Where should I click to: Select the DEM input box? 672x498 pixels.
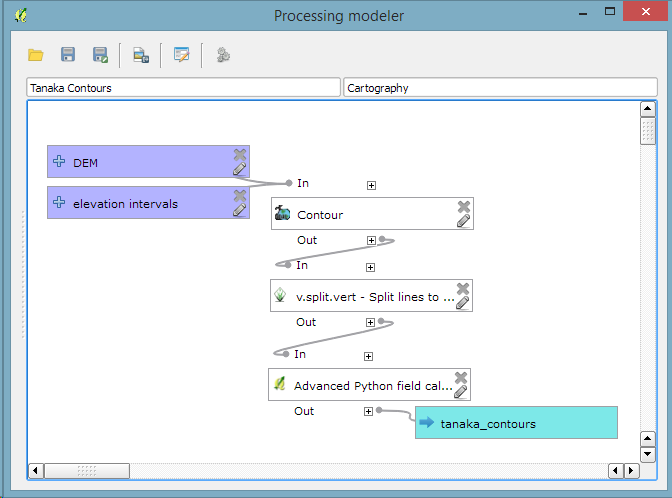click(148, 162)
